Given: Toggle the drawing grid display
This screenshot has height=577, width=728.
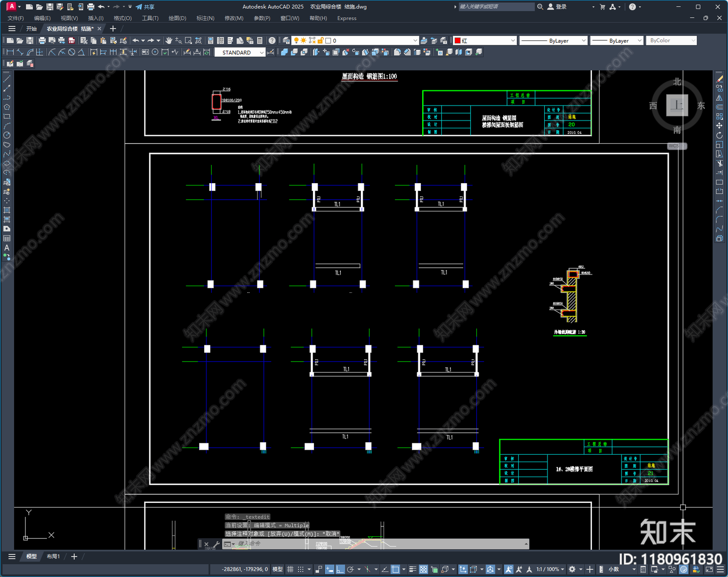Looking at the screenshot, I should (x=290, y=569).
